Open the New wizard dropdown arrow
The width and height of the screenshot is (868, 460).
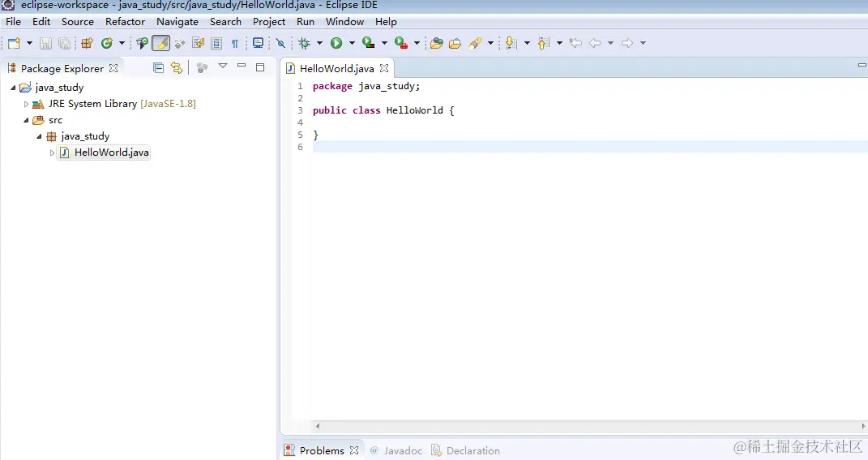coord(29,43)
